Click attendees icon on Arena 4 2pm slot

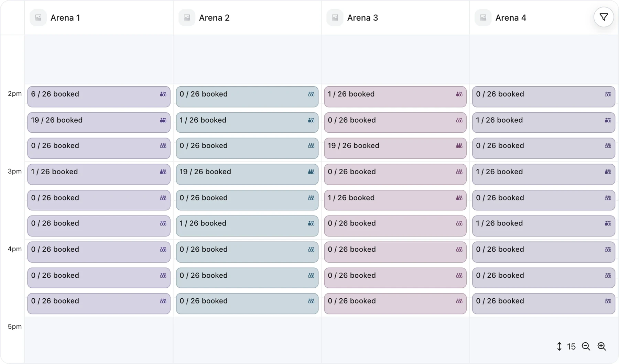(x=608, y=94)
